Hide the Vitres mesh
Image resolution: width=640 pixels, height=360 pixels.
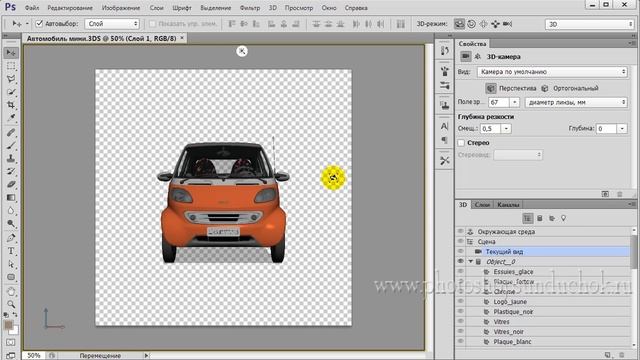[461, 322]
